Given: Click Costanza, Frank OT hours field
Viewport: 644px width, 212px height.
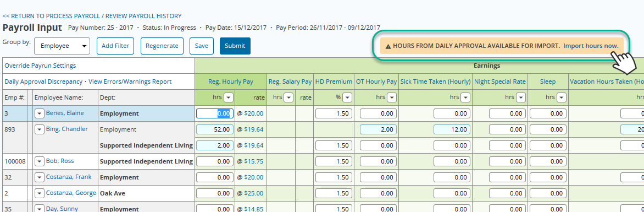Looking at the screenshot, I should pyautogui.click(x=378, y=177).
